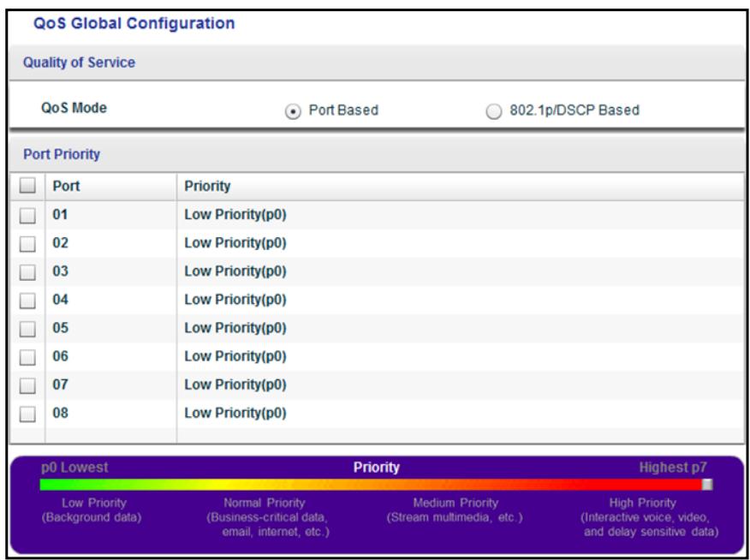Click Low Priority(p0) value for port 01
The height and width of the screenshot is (560, 750).
click(x=235, y=215)
